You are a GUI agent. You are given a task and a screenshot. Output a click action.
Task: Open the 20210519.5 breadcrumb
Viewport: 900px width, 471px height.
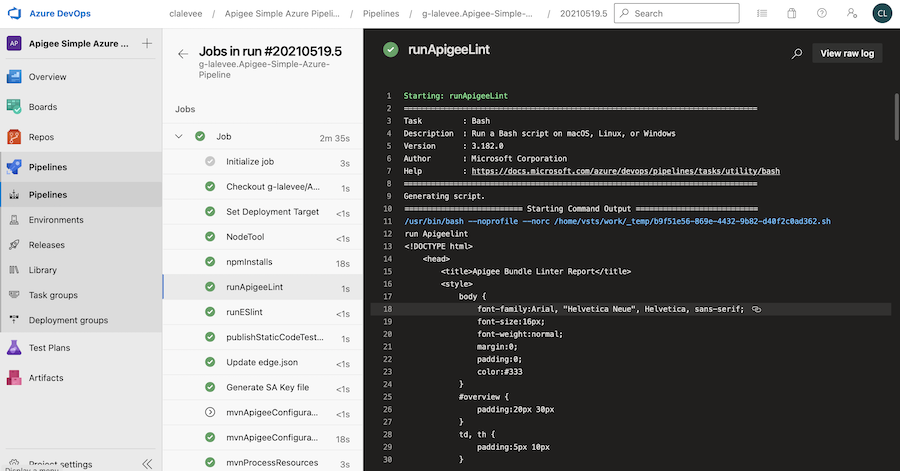click(x=583, y=13)
